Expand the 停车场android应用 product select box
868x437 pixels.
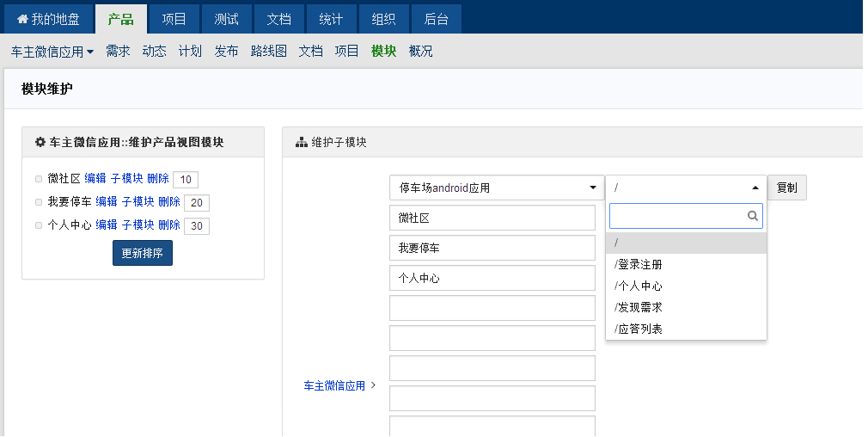click(497, 188)
